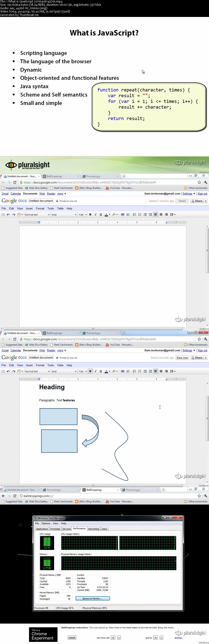
Task: Select center align in empty-document Docs toolbar
Action: tap(161, 215)
